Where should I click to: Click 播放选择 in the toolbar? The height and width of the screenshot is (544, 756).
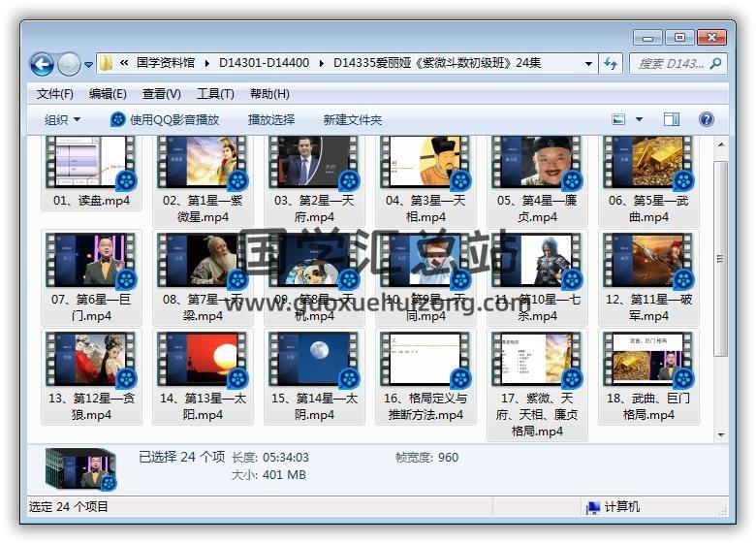(271, 119)
